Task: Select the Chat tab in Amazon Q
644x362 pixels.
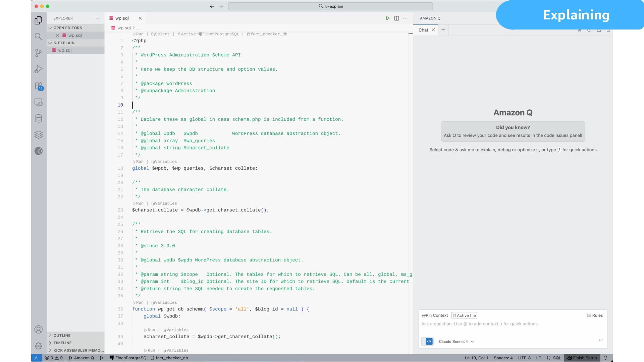Action: pyautogui.click(x=423, y=30)
